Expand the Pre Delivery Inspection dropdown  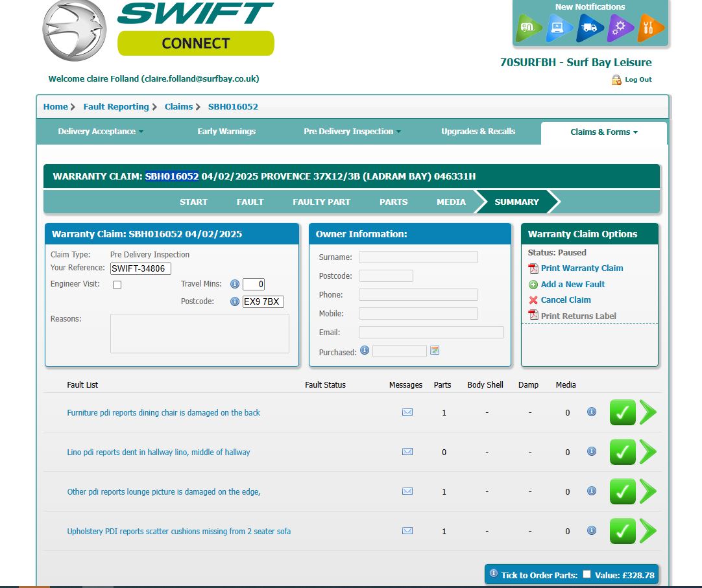point(352,132)
